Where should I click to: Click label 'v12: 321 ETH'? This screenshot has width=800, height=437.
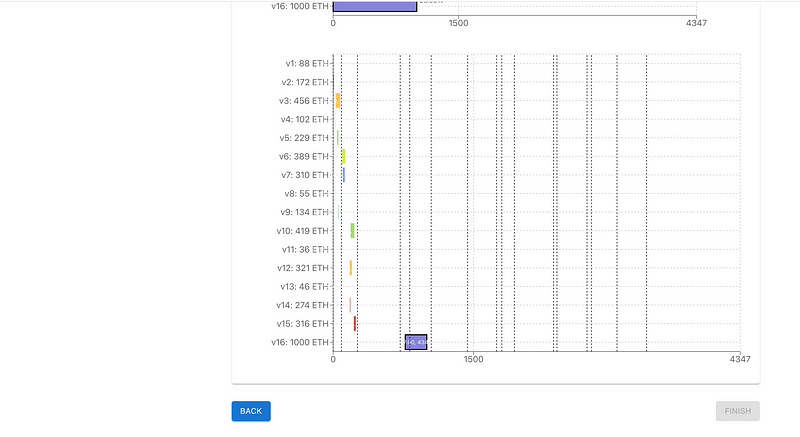point(303,268)
